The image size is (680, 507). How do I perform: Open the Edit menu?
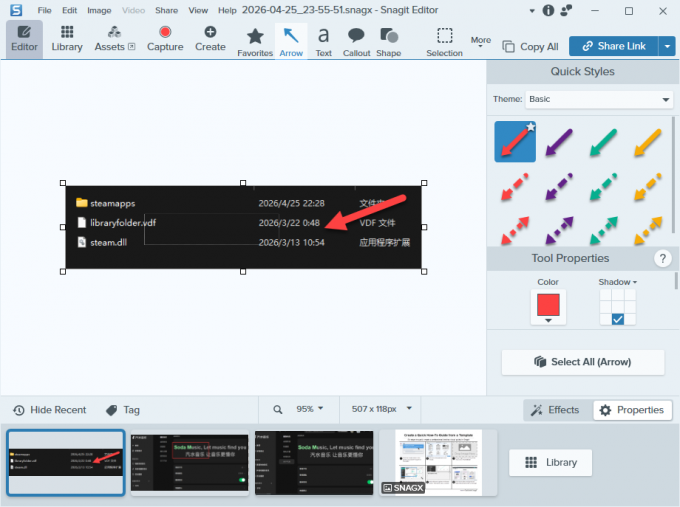[69, 10]
